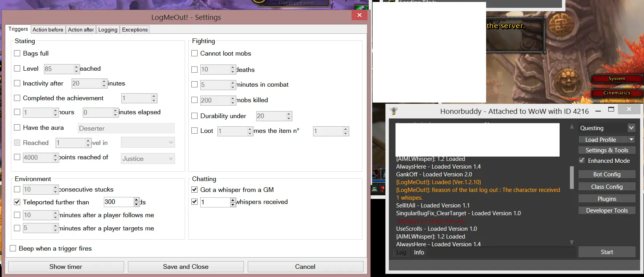Open the Action after tab
This screenshot has height=277, width=644.
(x=81, y=30)
